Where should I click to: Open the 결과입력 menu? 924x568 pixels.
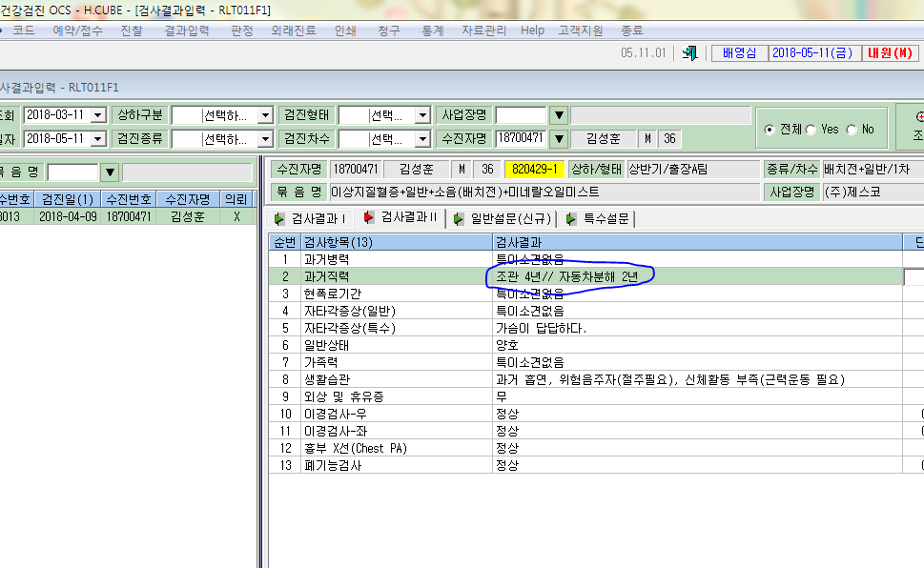click(x=186, y=30)
